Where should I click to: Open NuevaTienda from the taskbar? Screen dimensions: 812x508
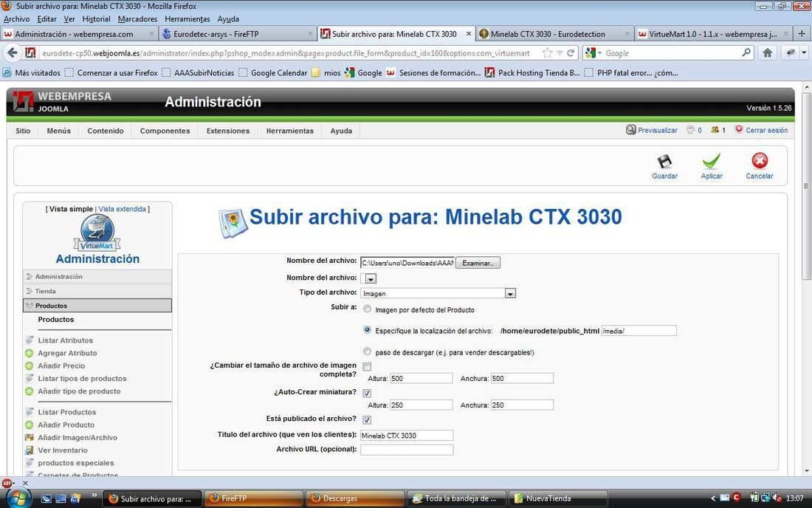(558, 498)
